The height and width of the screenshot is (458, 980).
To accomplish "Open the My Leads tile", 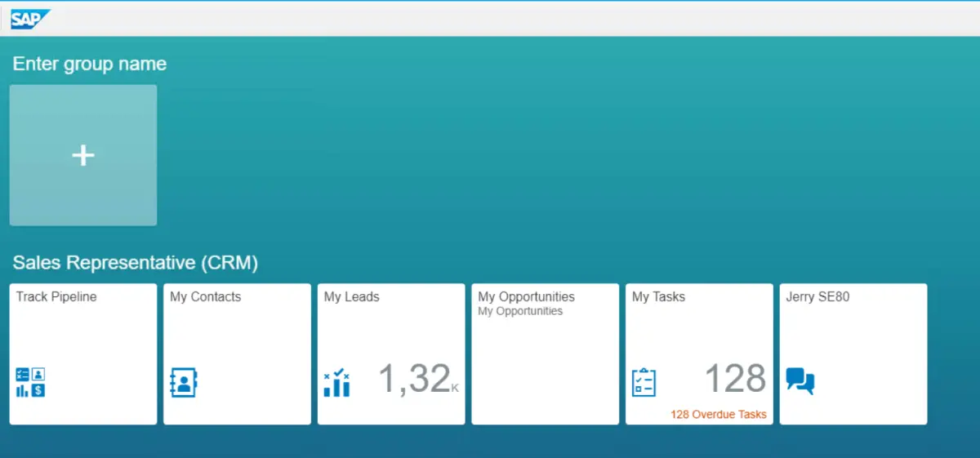I will (x=391, y=354).
